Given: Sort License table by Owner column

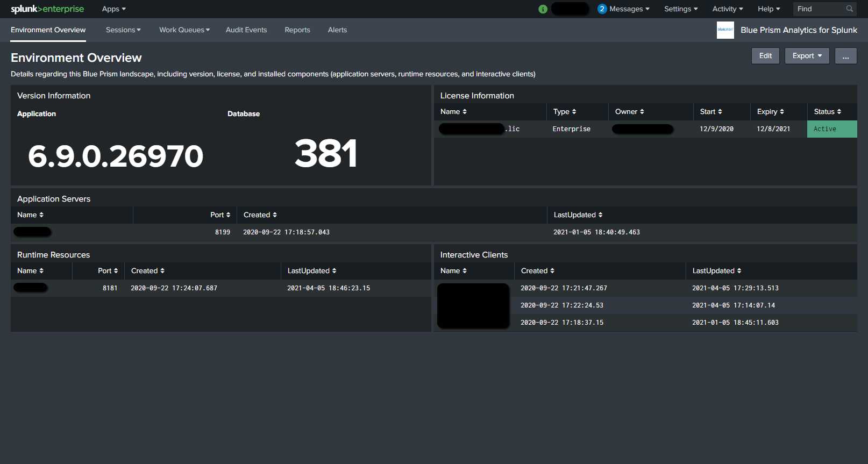Looking at the screenshot, I should click(629, 112).
